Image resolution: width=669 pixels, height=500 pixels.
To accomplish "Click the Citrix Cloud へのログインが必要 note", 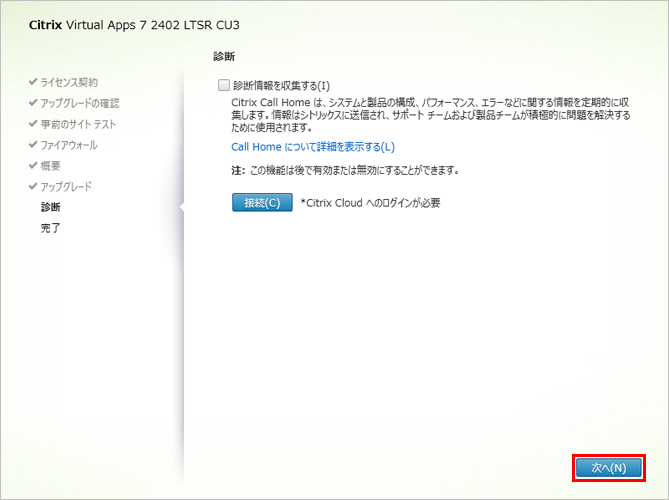I will pyautogui.click(x=370, y=203).
